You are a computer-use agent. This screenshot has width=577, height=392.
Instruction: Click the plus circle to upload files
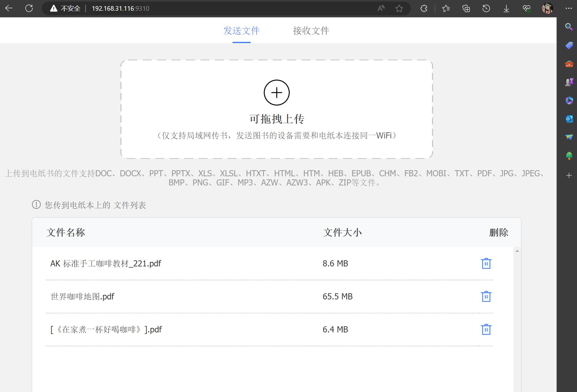[277, 92]
